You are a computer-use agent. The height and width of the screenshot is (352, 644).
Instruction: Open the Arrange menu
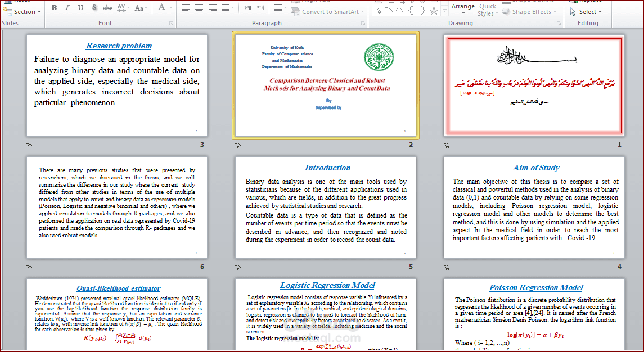(463, 9)
